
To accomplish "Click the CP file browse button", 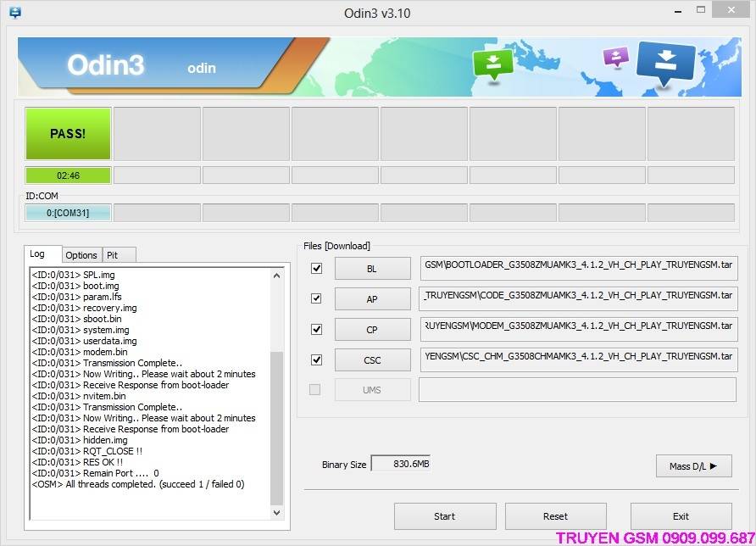I will tap(373, 330).
